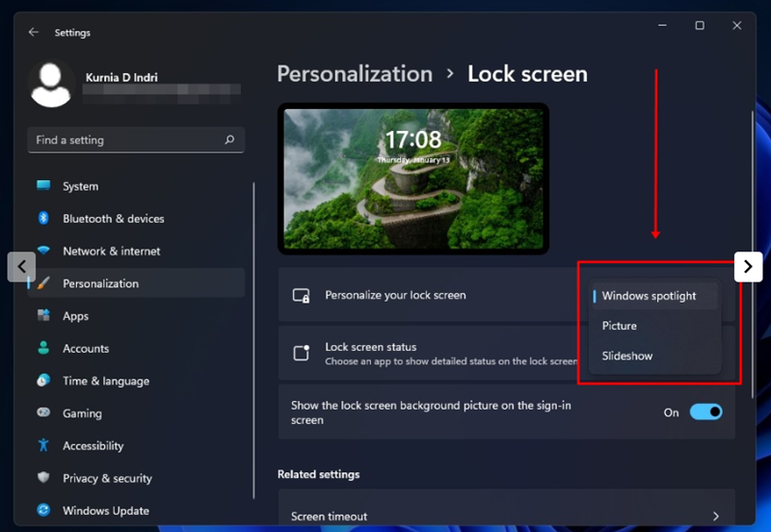
Task: Click the Kurnia D Indri account name
Action: pyautogui.click(x=121, y=77)
